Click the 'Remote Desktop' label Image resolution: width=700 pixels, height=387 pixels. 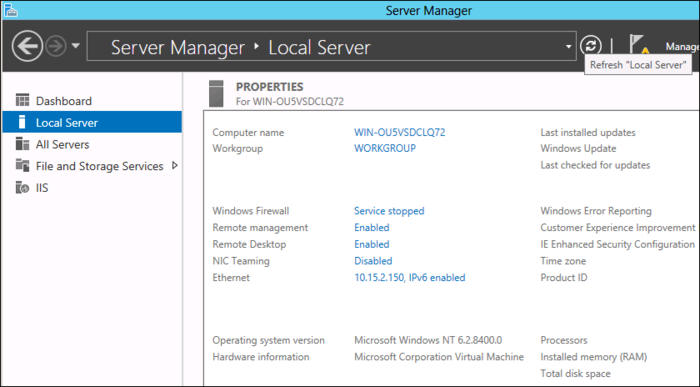pyautogui.click(x=249, y=244)
